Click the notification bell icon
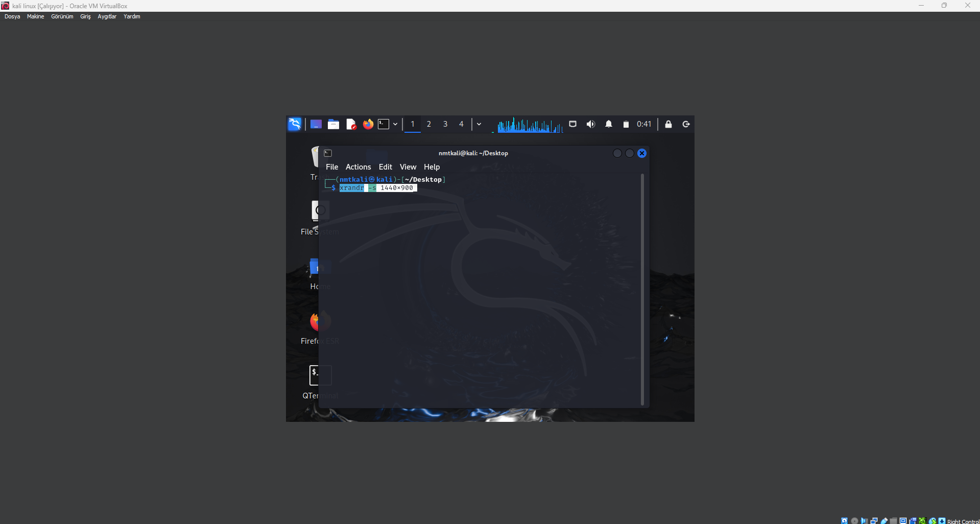The width and height of the screenshot is (980, 524). click(x=608, y=124)
